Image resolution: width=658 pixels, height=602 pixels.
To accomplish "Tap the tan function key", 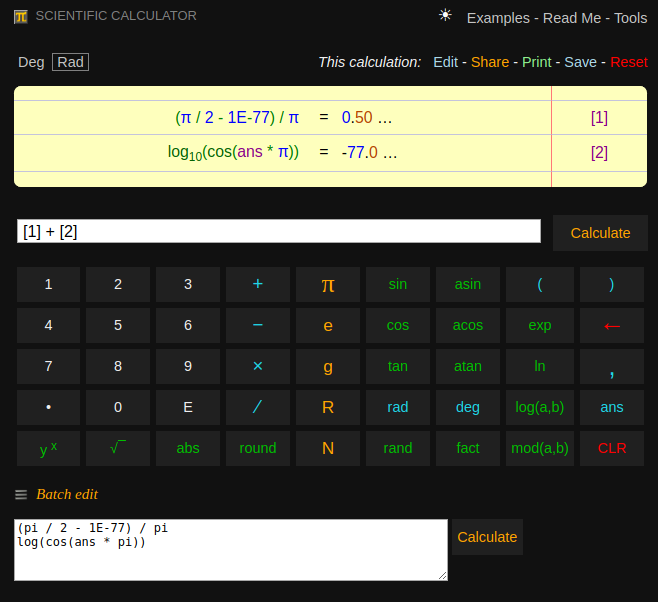I will pos(397,366).
